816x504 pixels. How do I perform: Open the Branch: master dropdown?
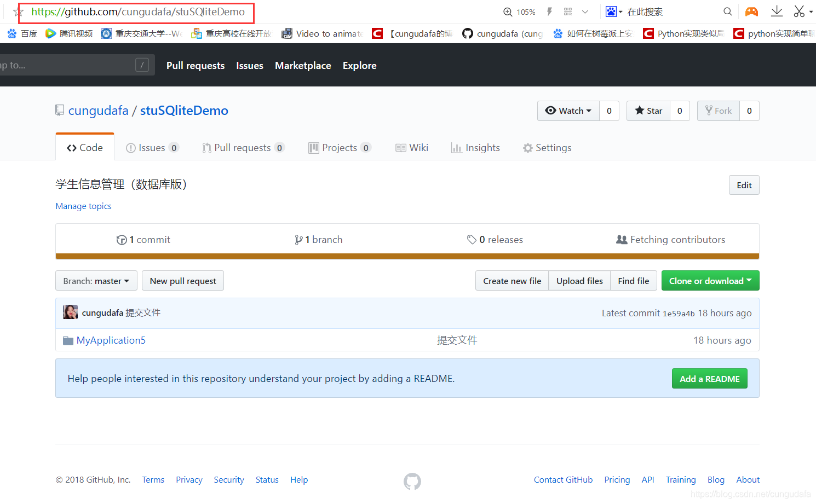[x=96, y=281]
